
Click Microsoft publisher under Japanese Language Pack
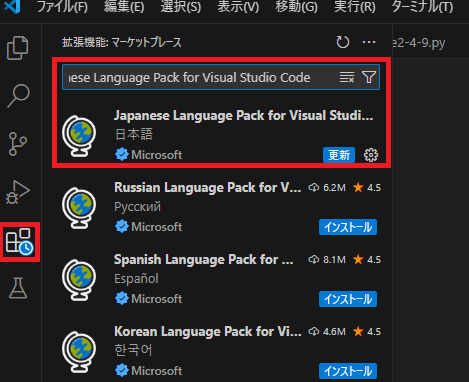156,155
